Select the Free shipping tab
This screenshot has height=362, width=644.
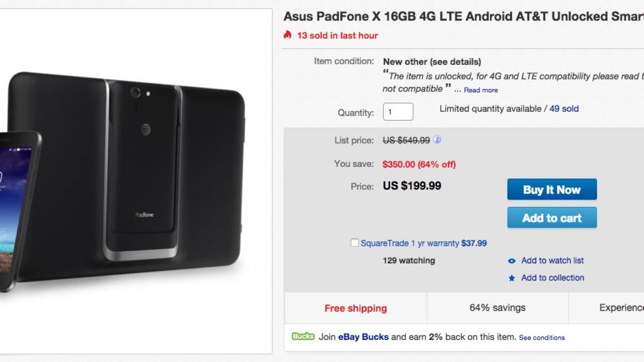356,308
